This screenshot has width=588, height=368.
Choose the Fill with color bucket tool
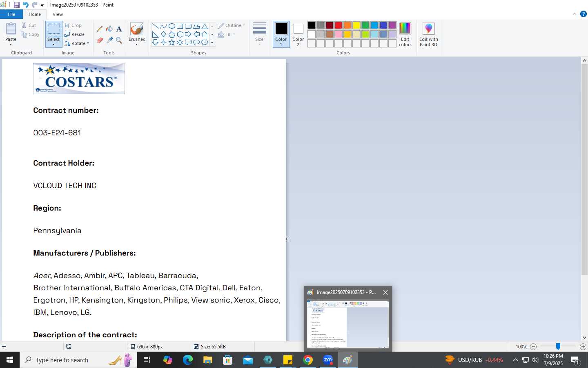[109, 29]
